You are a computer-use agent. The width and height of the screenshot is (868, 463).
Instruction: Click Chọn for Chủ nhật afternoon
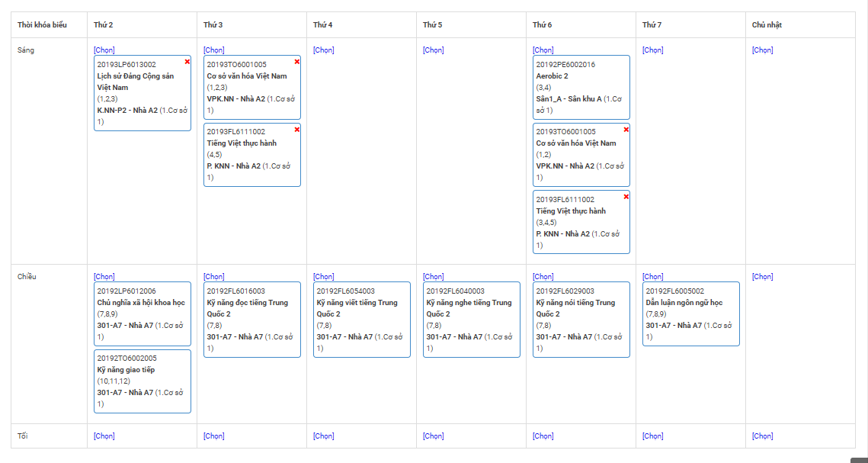(763, 277)
